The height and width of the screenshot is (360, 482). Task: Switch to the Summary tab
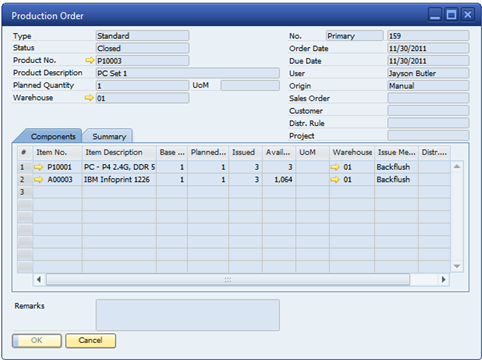[x=109, y=136]
